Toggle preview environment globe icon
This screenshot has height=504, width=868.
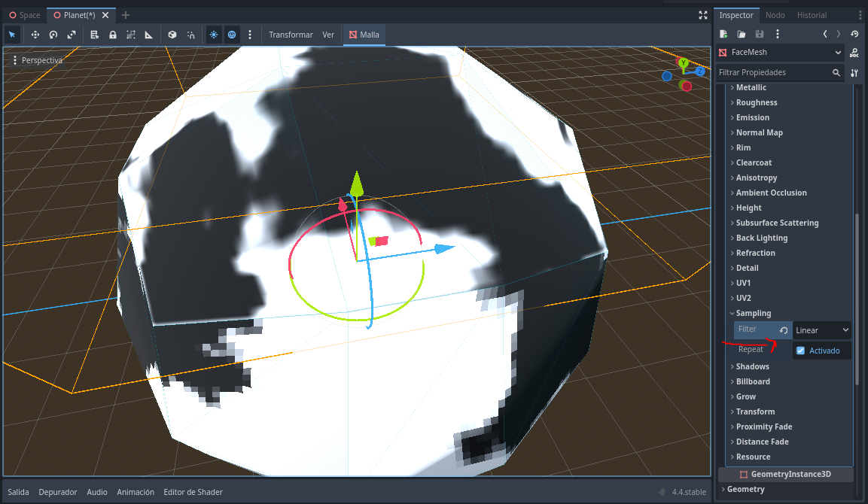tap(232, 35)
